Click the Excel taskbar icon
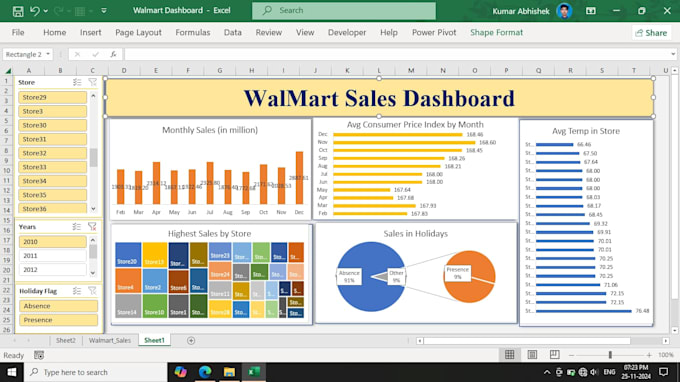This screenshot has width=680, height=382. (254, 372)
